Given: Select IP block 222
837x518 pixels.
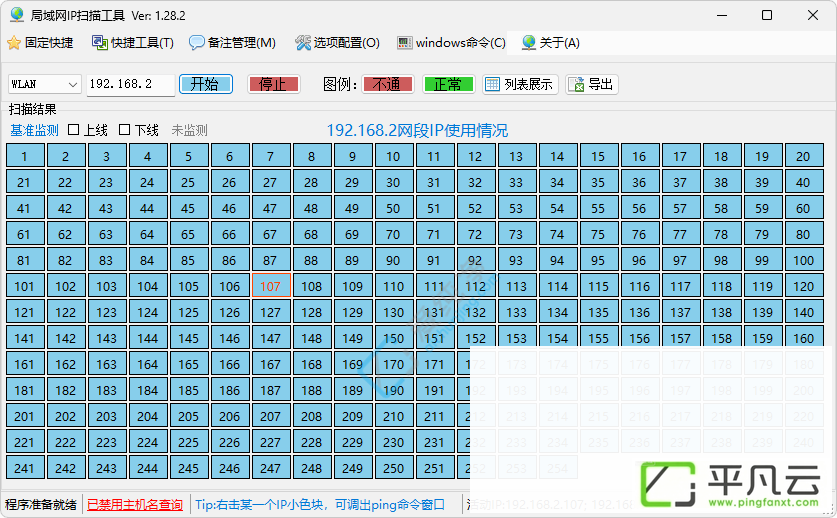Looking at the screenshot, I should click(66, 442).
